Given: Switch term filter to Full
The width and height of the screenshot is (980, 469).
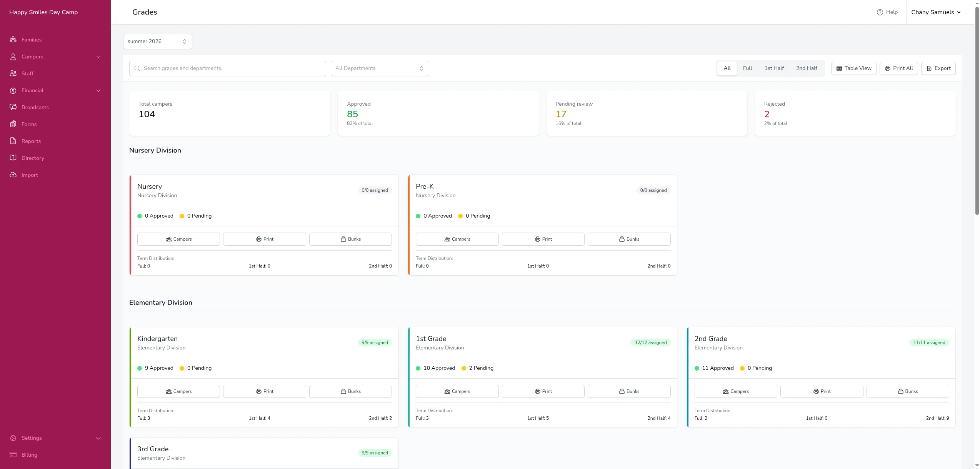Looking at the screenshot, I should tap(747, 68).
